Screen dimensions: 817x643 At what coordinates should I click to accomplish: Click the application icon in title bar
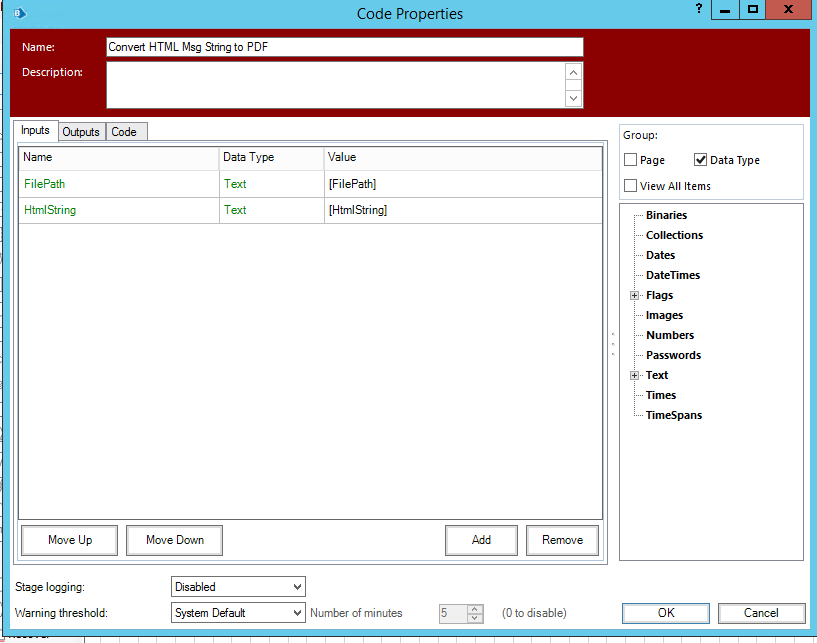(18, 14)
